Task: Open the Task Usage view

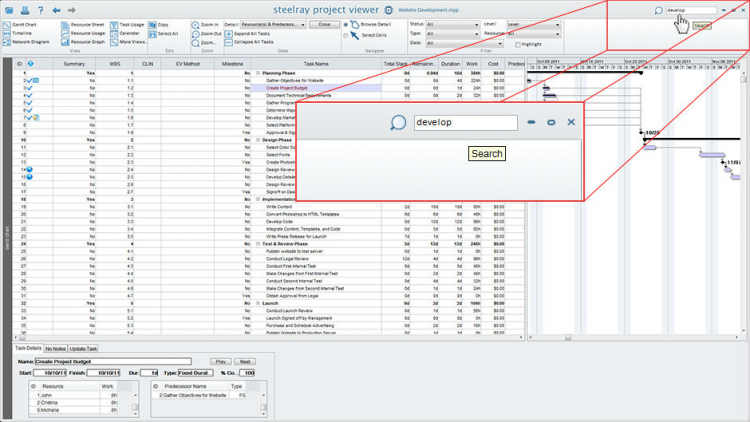Action: coord(127,24)
